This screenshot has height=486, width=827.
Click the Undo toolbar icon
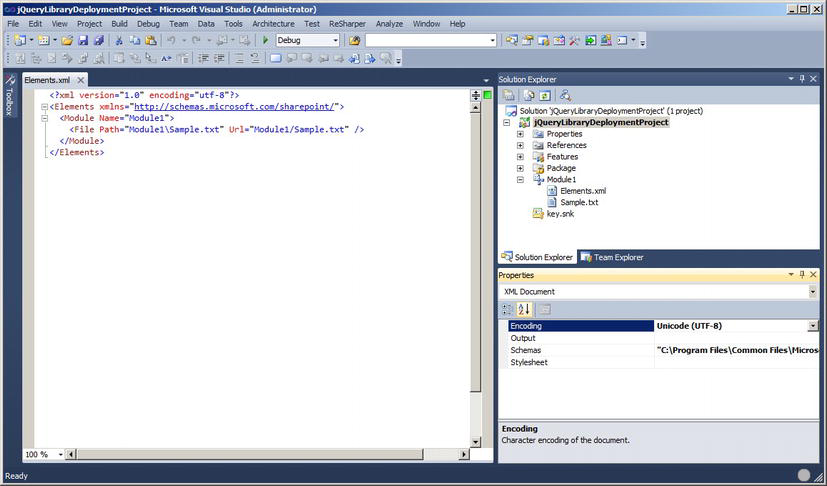(x=171, y=40)
